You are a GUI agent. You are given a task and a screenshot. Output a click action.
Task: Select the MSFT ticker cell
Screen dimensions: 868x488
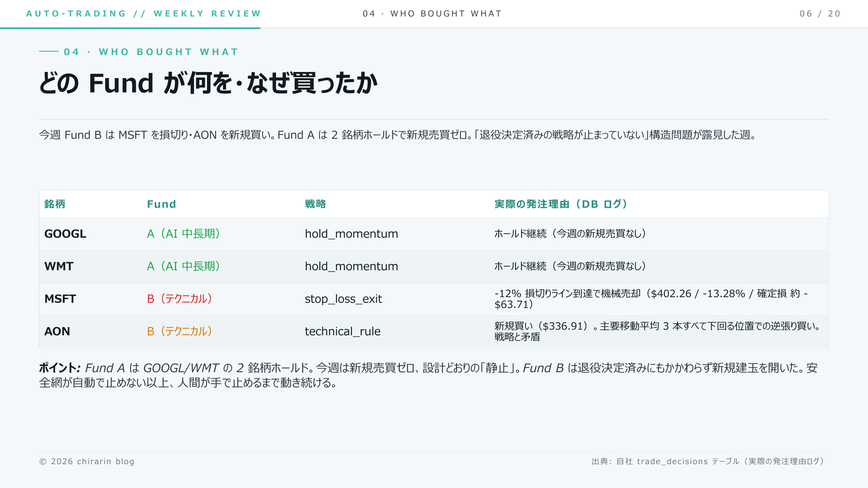click(60, 299)
